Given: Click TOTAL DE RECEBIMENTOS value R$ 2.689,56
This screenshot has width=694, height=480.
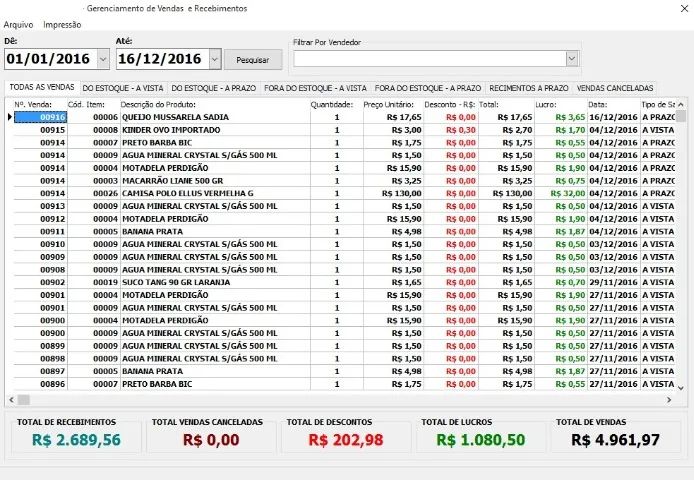Looking at the screenshot, I should [x=76, y=440].
